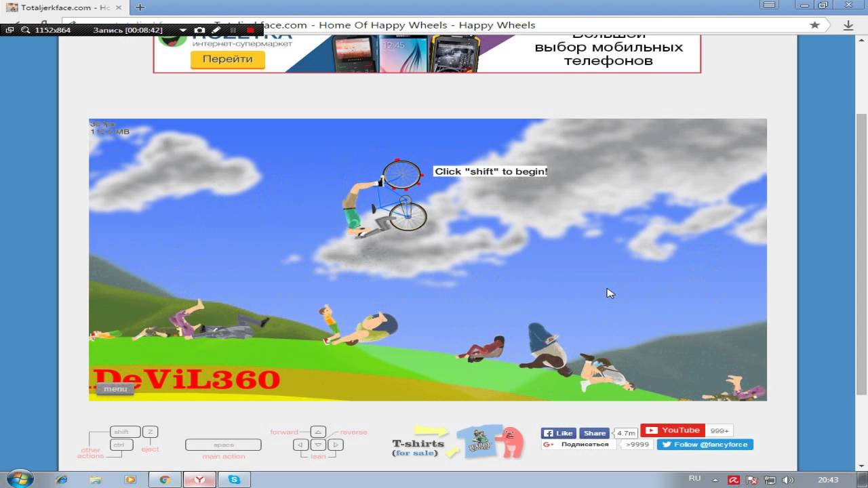
Task: Click the mobile phones ad banner text
Action: click(608, 47)
